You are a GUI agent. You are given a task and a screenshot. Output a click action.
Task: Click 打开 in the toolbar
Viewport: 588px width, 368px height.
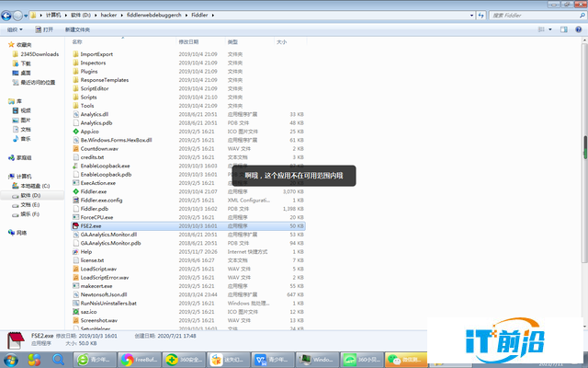pos(44,29)
